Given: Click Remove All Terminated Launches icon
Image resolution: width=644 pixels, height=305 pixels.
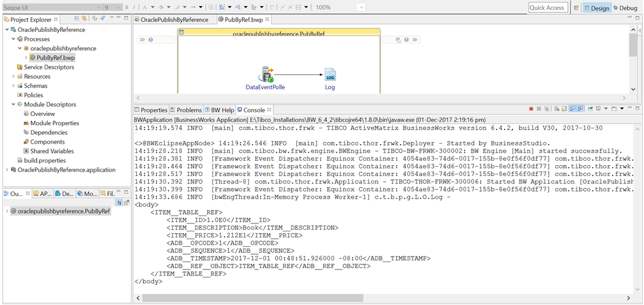Looking at the screenshot, I should pyautogui.click(x=546, y=109).
